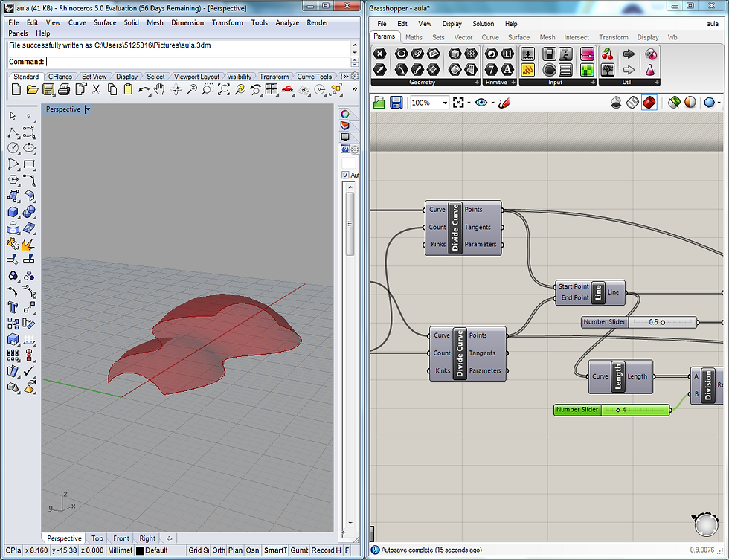The width and height of the screenshot is (729, 560).
Task: Click the Undo arrow icon
Action: [144, 90]
